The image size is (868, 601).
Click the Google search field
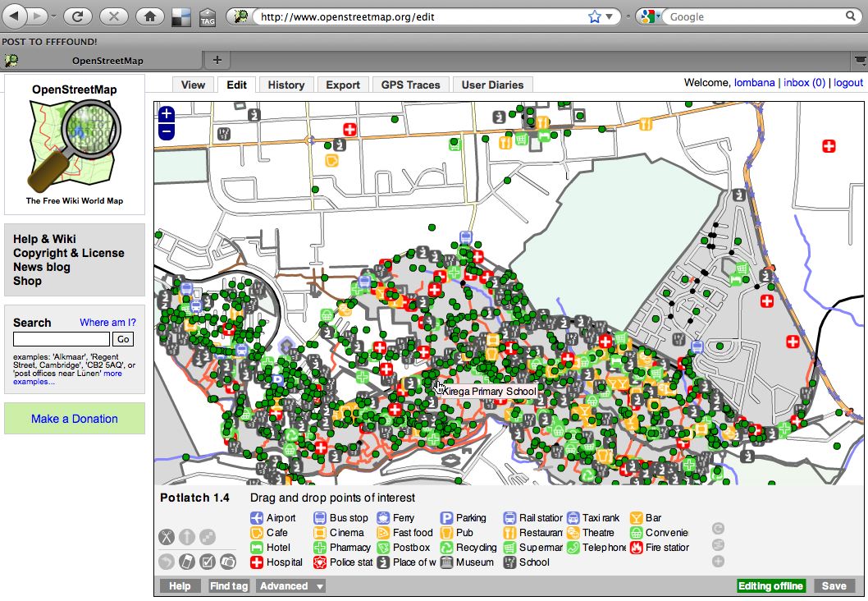tap(756, 16)
